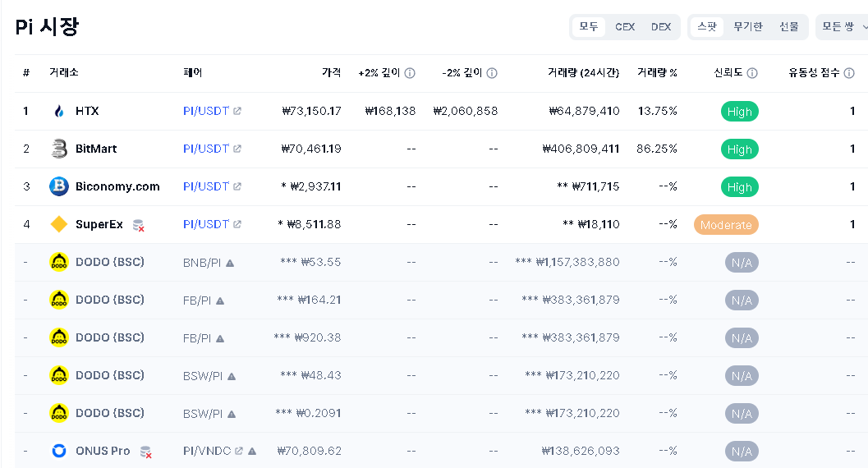Viewport: 868px width, 468px height.
Task: Click the DODO logo in ₩920.38 row
Action: 58,337
